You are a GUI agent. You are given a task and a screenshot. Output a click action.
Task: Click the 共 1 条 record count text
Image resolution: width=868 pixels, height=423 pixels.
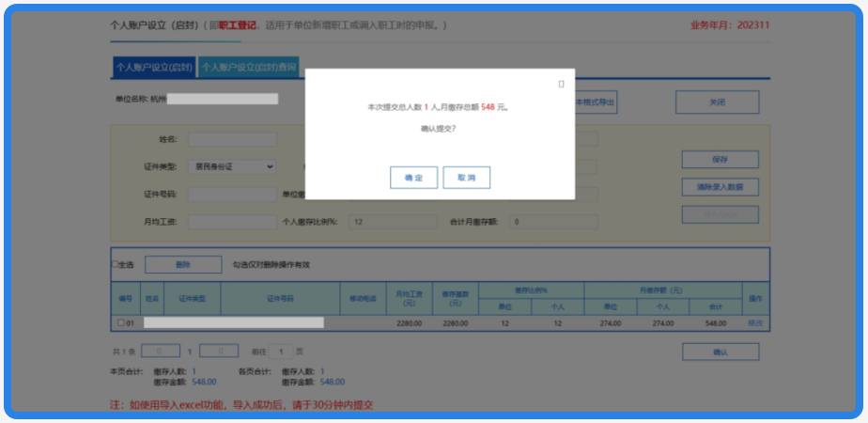[x=124, y=352]
